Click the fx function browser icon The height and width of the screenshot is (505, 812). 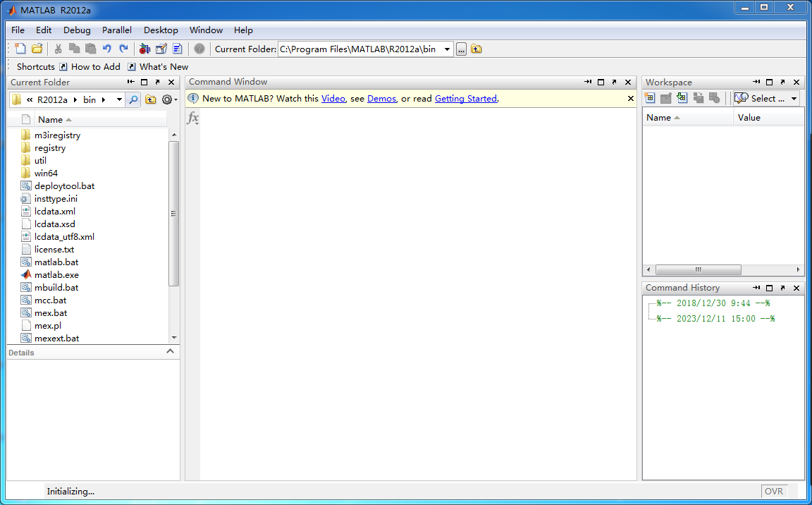[x=192, y=118]
